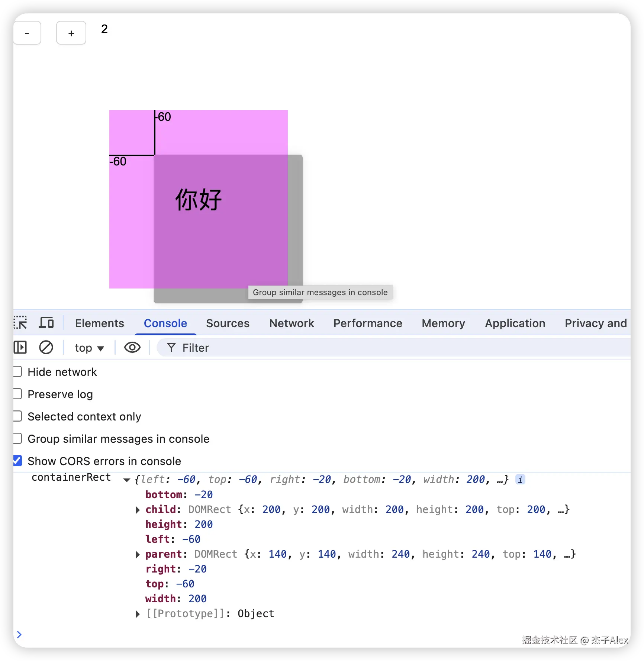Clear the console with the clear icon
Screen dimensions: 644x661
tap(46, 348)
